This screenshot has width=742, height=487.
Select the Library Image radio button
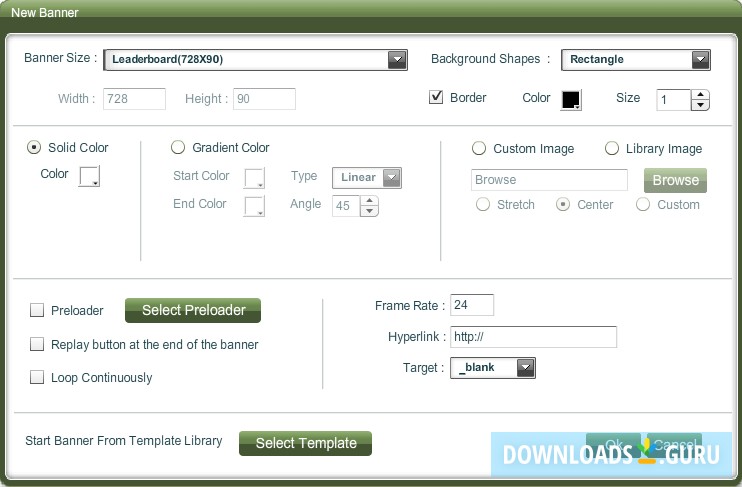(x=612, y=148)
